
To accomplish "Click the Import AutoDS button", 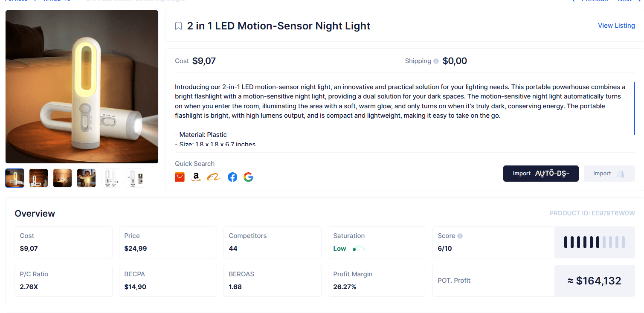I will (541, 174).
